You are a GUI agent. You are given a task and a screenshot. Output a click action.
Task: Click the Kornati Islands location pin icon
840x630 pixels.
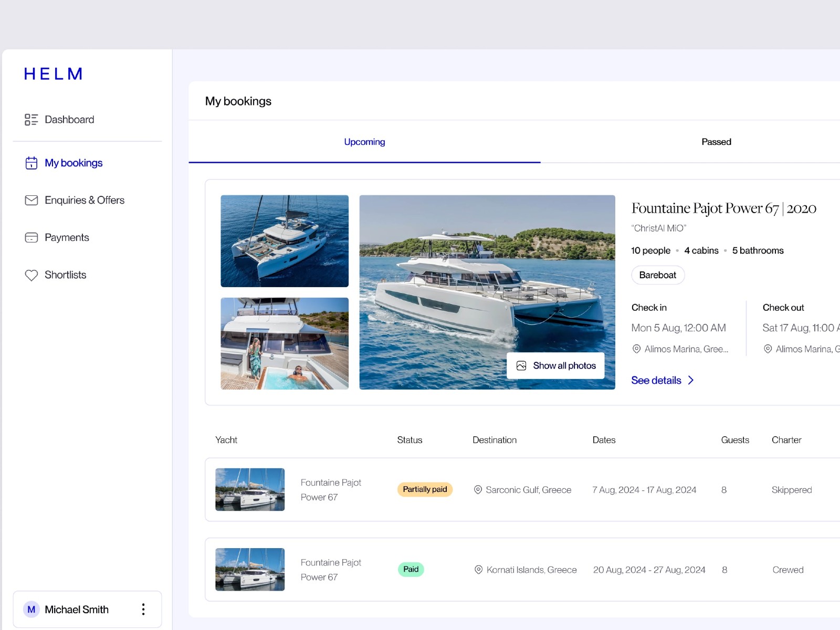pos(478,570)
